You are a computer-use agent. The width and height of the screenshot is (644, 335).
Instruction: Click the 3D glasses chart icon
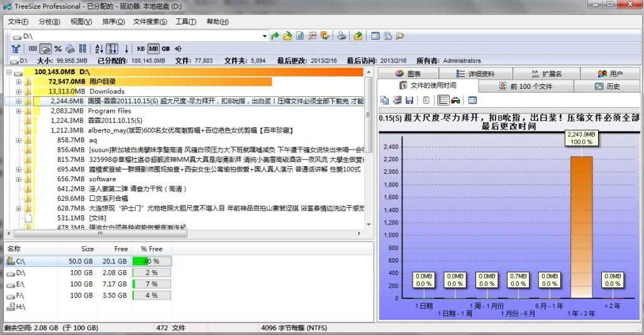(455, 100)
